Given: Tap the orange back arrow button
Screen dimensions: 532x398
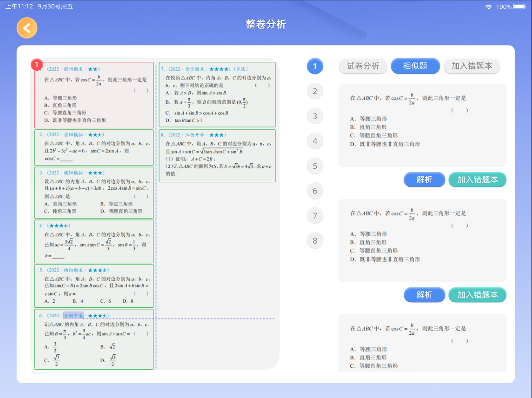Looking at the screenshot, I should pos(27,28).
